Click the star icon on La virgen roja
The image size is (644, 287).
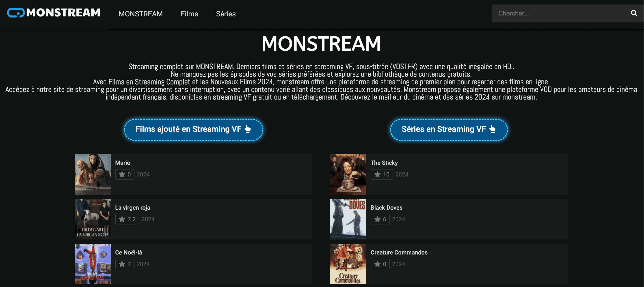coord(122,219)
